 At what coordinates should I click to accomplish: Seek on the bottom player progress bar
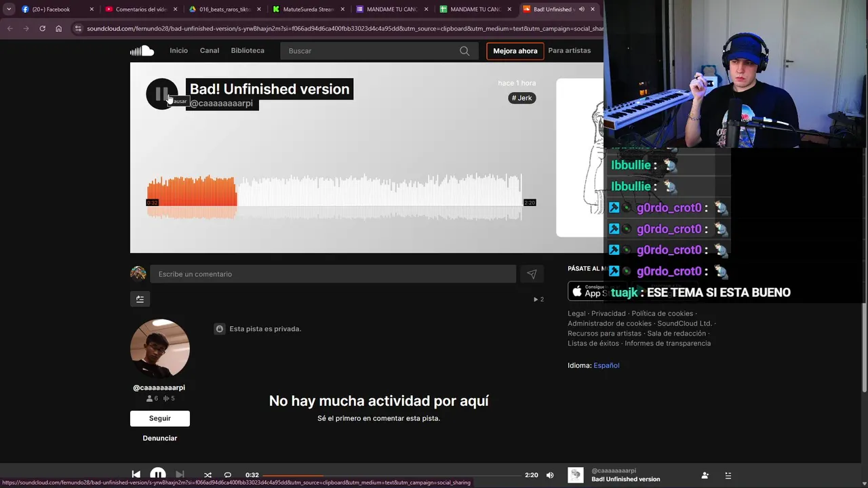pos(392,475)
